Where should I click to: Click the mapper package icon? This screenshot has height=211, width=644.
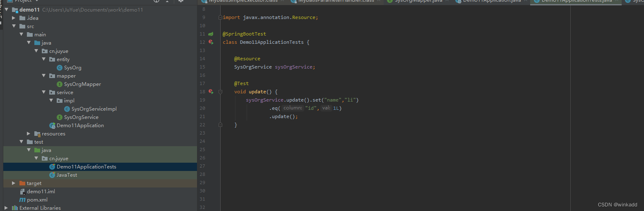click(x=52, y=76)
